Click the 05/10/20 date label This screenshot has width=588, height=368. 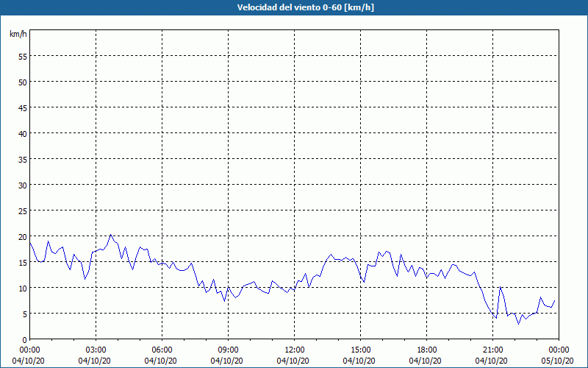click(x=559, y=361)
